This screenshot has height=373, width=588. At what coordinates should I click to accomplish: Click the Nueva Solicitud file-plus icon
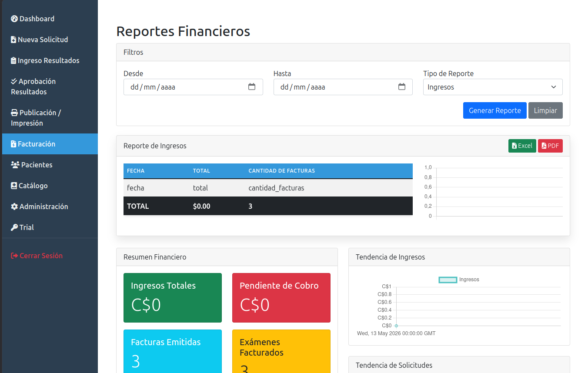(13, 40)
